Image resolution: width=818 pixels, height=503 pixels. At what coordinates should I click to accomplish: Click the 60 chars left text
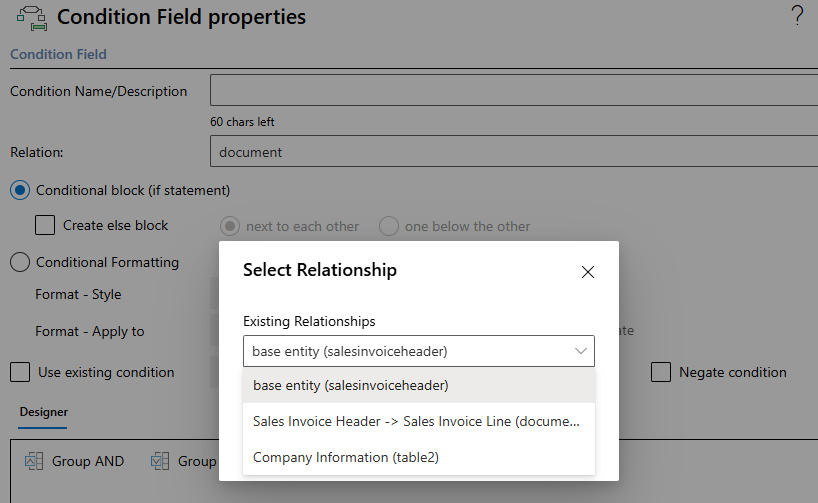click(242, 122)
